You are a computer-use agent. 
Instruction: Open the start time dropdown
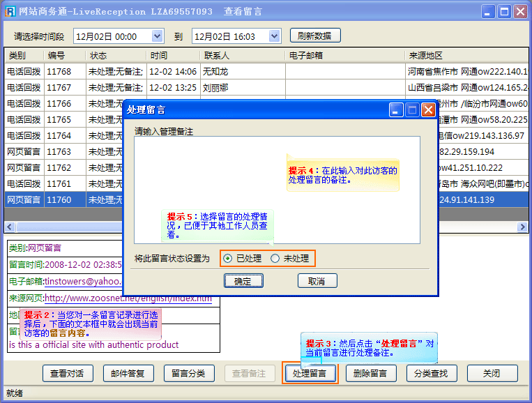click(157, 36)
